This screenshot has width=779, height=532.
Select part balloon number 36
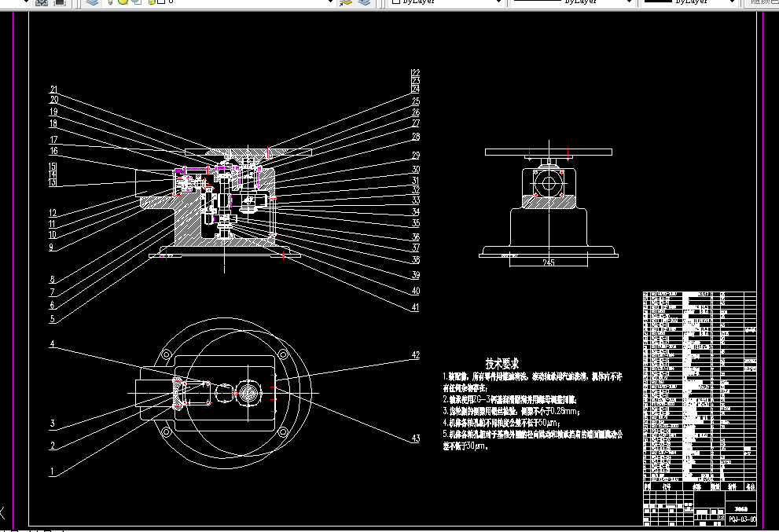click(416, 237)
